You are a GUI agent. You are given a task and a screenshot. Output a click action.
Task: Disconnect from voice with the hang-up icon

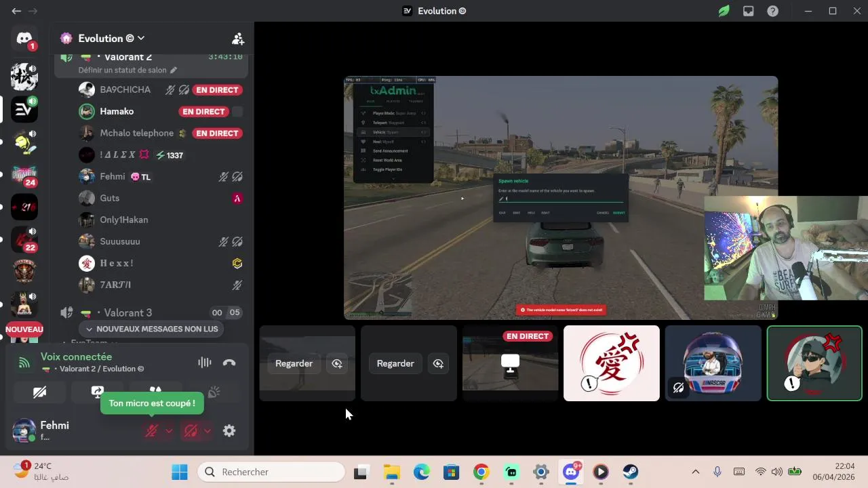[229, 363]
